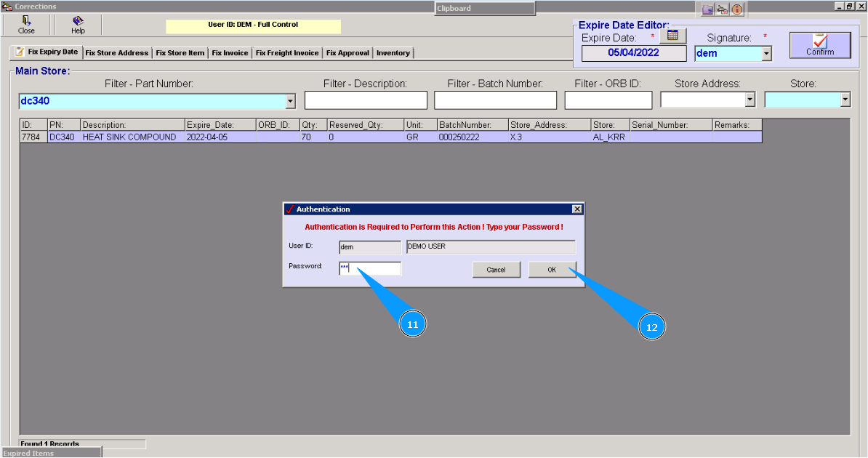
Task: Click the Password input field
Action: (x=370, y=268)
